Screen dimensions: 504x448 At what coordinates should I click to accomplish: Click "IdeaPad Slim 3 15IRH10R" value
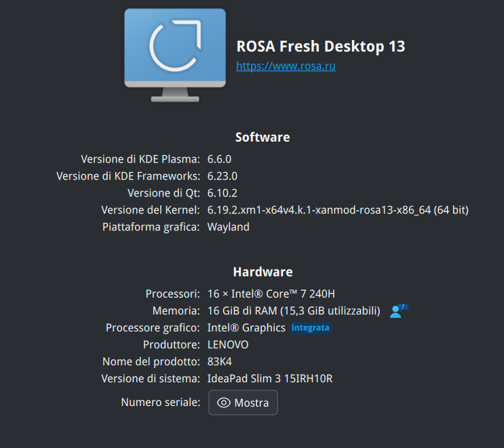point(270,379)
